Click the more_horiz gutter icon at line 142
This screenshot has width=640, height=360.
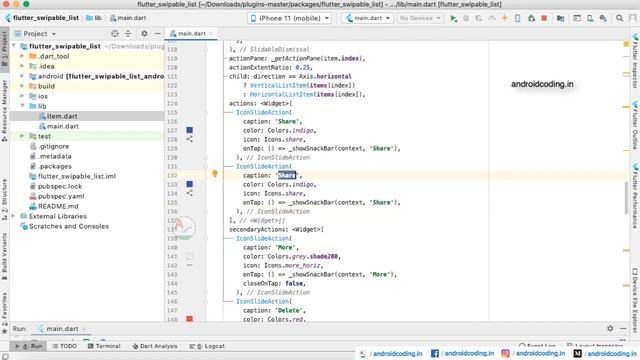189,265
